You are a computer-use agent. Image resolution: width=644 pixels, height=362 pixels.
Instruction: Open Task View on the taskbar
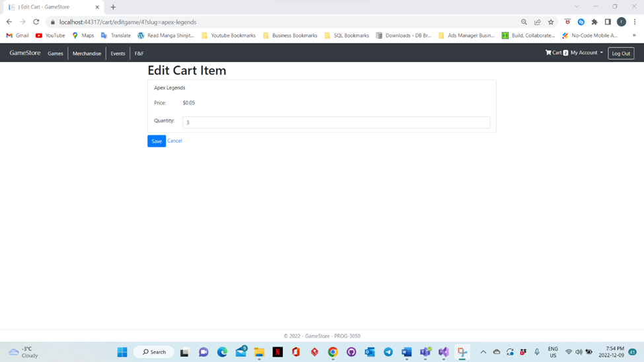[184, 352]
